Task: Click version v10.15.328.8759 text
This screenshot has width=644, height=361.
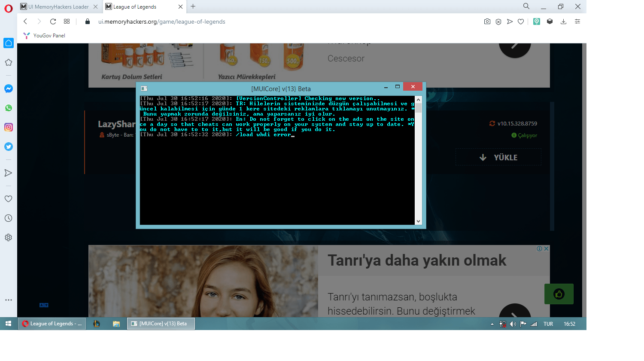Action: coord(517,123)
